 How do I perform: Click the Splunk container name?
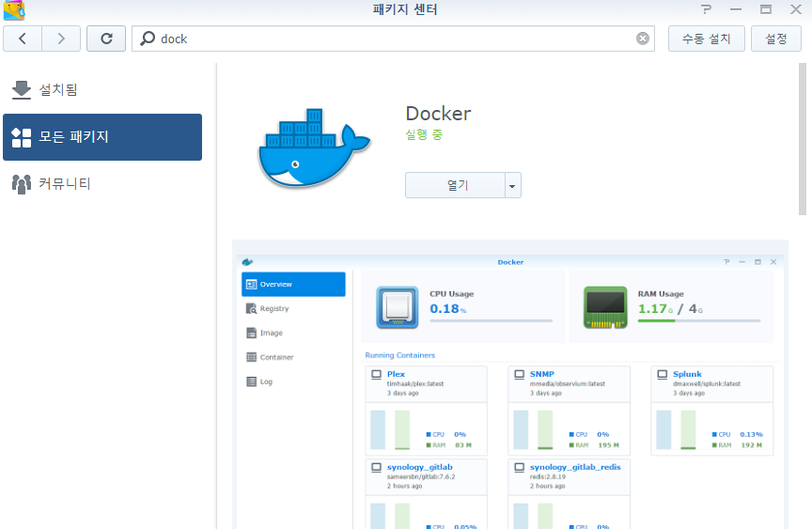click(687, 374)
